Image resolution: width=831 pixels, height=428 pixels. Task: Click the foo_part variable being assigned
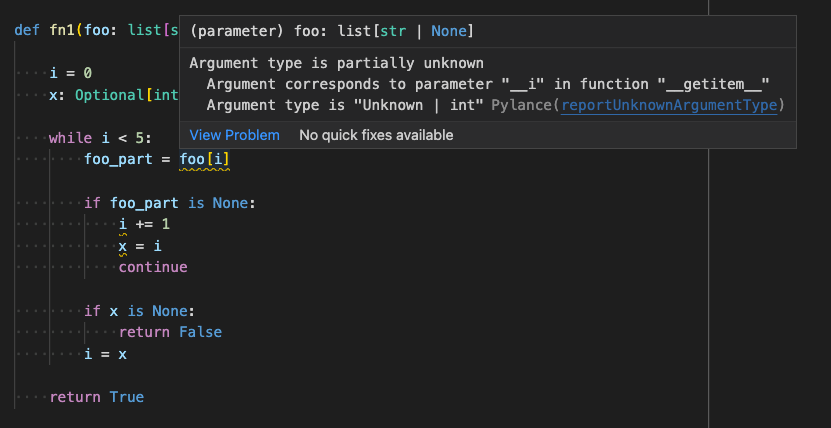point(118,159)
